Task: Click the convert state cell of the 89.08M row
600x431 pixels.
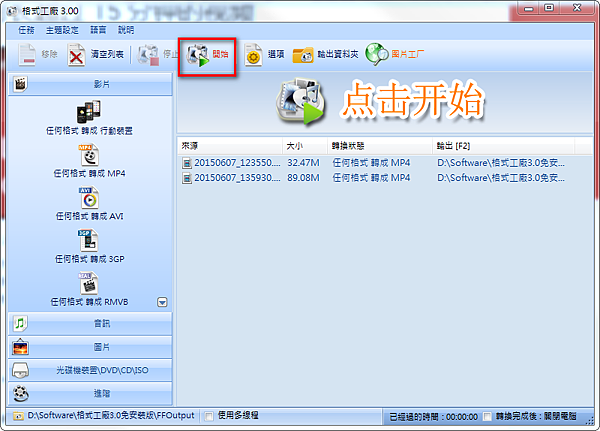Action: (371, 178)
